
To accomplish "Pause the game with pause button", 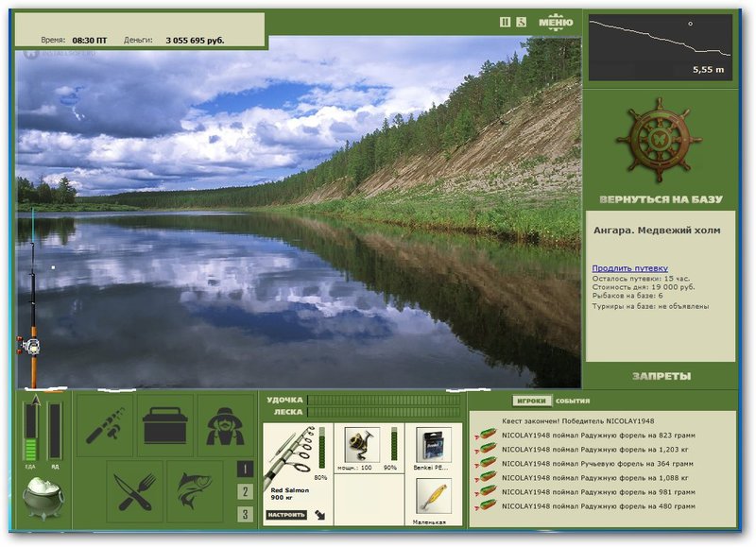I will point(505,22).
